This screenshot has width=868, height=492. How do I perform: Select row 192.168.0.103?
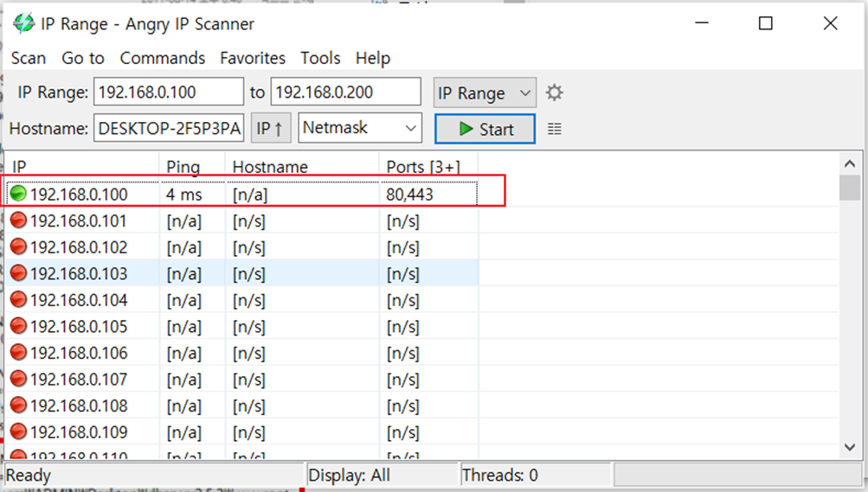pyautogui.click(x=242, y=273)
